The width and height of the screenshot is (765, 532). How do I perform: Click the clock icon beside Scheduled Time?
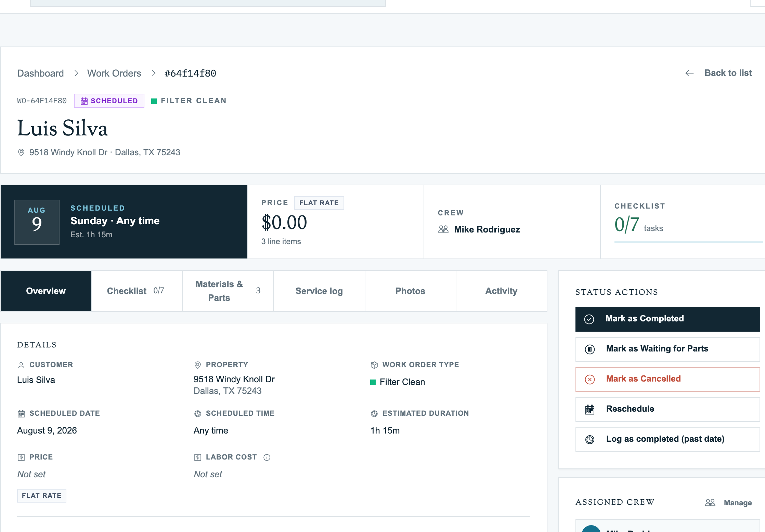198,414
